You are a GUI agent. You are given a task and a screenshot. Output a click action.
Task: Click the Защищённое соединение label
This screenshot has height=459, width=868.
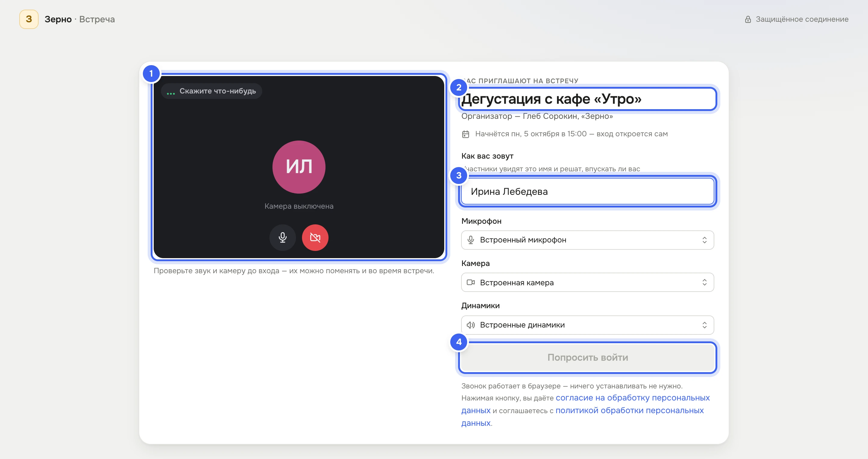(802, 19)
